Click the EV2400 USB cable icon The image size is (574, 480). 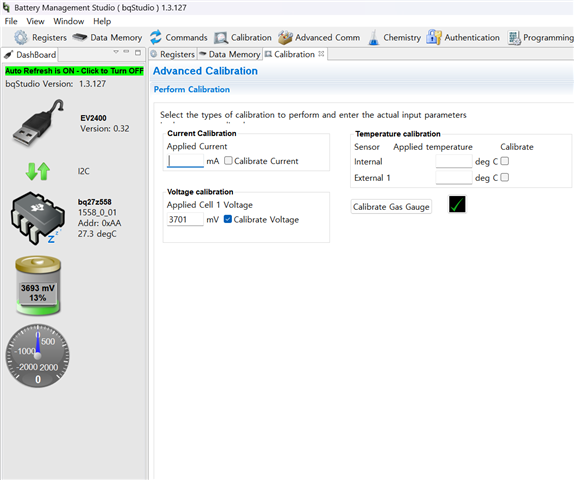click(38, 123)
